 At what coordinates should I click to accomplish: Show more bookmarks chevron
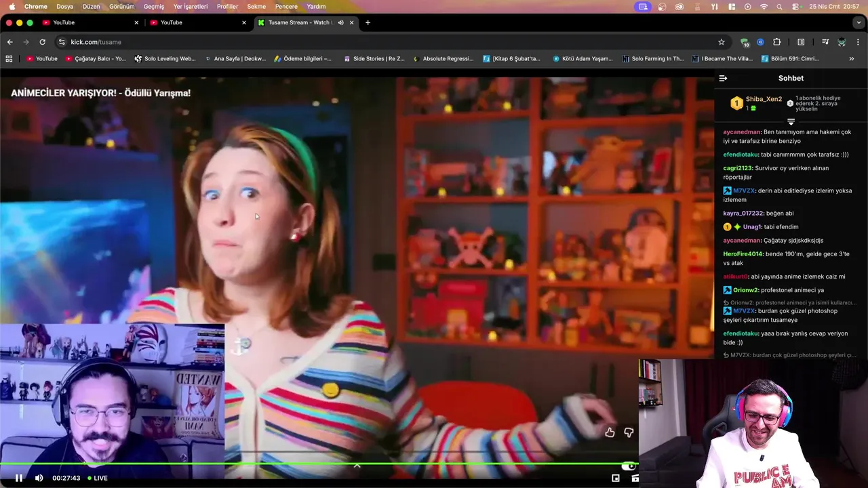(x=852, y=59)
